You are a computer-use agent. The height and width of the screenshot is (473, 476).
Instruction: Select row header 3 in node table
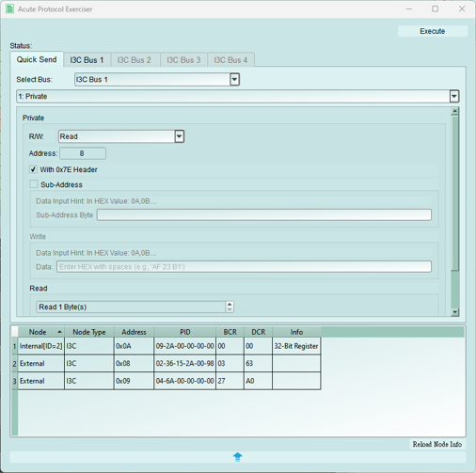pyautogui.click(x=14, y=381)
